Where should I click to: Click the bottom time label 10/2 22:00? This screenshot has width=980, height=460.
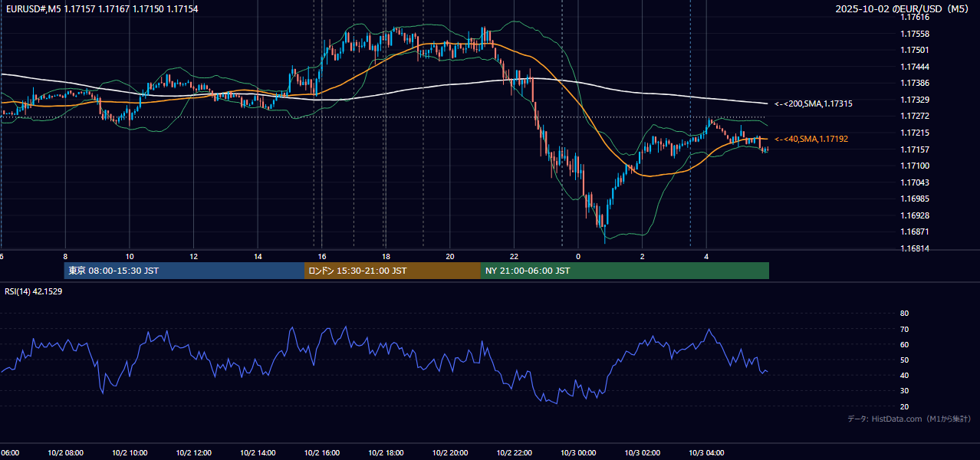pos(515,453)
